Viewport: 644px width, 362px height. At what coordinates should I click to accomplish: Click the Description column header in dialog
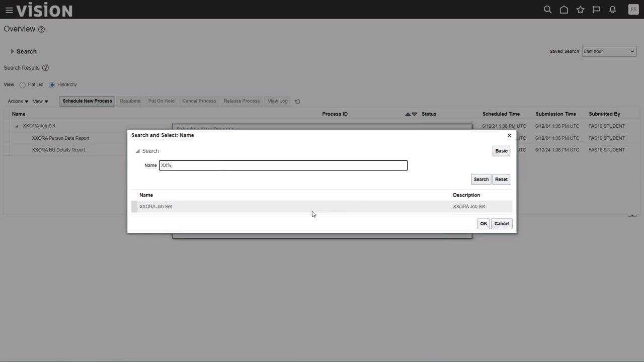466,195
